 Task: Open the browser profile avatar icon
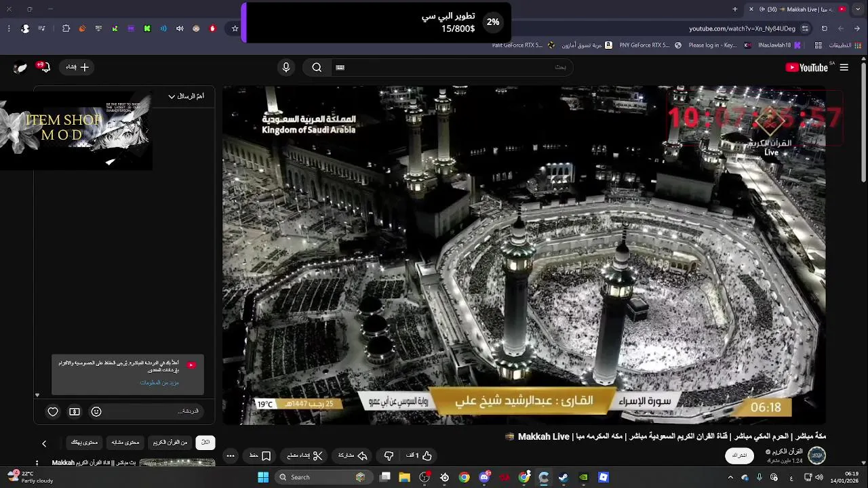click(25, 28)
